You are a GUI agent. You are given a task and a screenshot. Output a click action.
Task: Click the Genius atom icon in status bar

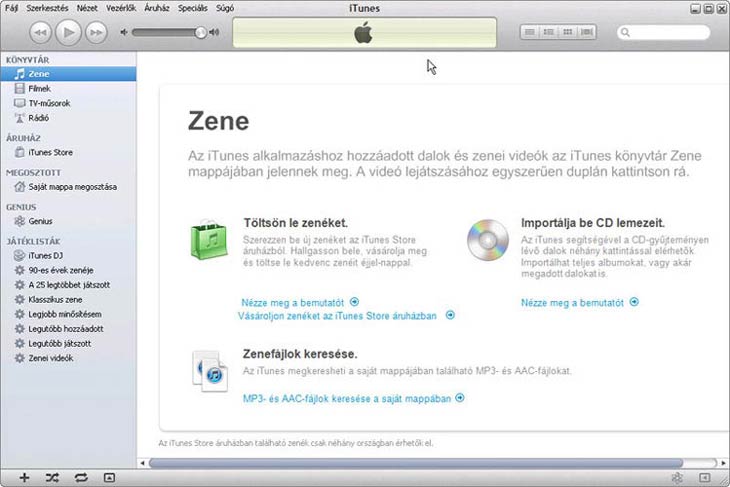[677, 478]
